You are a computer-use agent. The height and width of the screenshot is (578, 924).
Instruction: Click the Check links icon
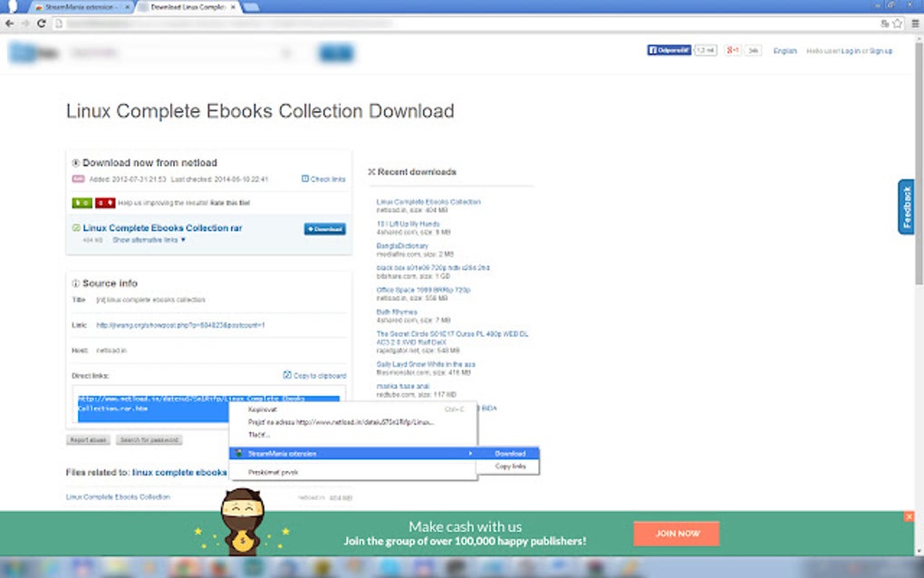point(305,179)
